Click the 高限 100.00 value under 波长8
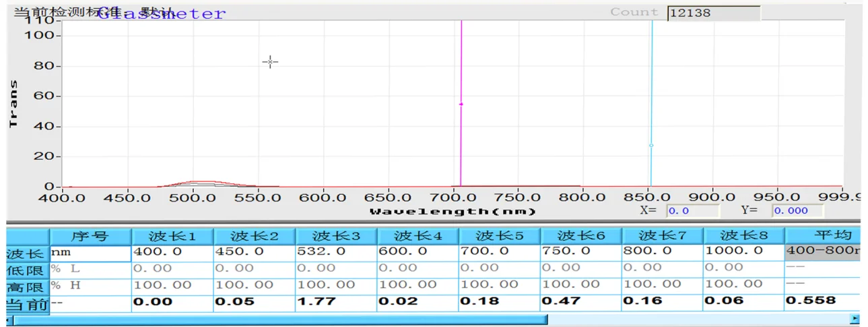 pyautogui.click(x=744, y=287)
